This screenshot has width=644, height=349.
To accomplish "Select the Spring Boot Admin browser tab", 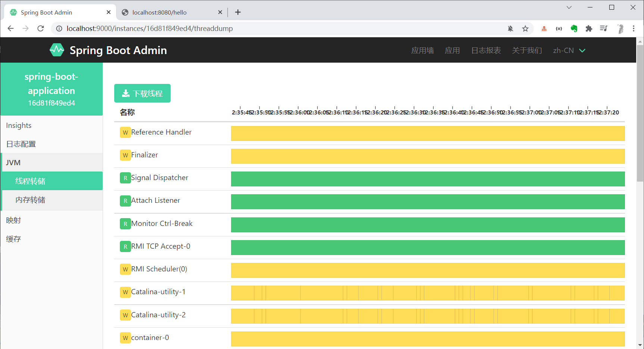I will pyautogui.click(x=60, y=12).
